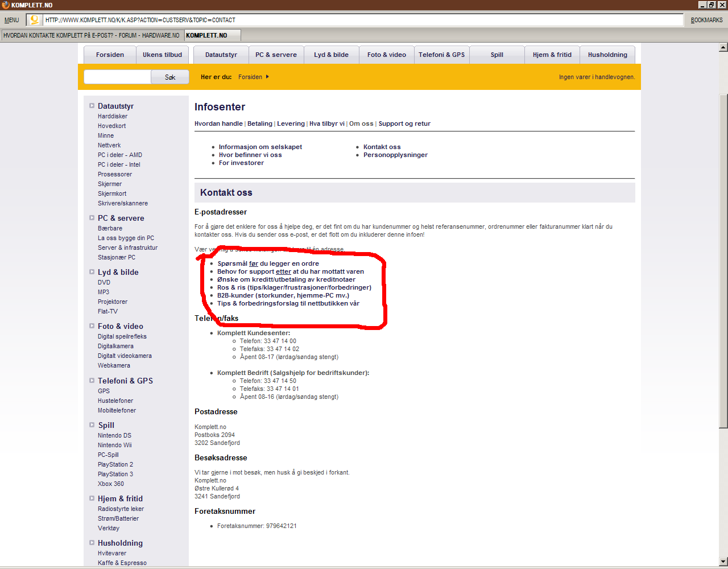728x569 pixels.
Task: Click the browser icon beside the address bar
Action: tap(34, 20)
